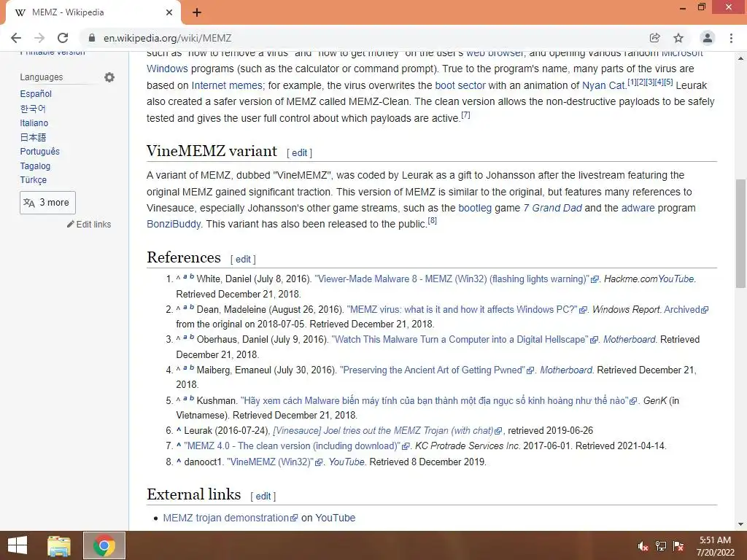Screen dimensions: 747x560
Task: Close the MEMZ - Wikipedia tab
Action: 169,12
